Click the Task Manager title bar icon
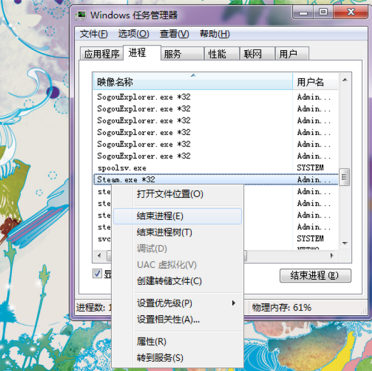 click(x=81, y=15)
